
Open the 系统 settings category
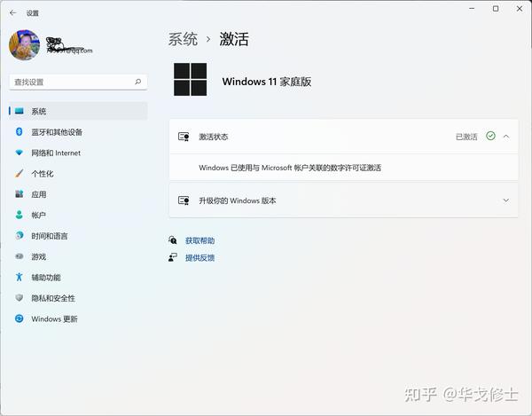point(78,111)
